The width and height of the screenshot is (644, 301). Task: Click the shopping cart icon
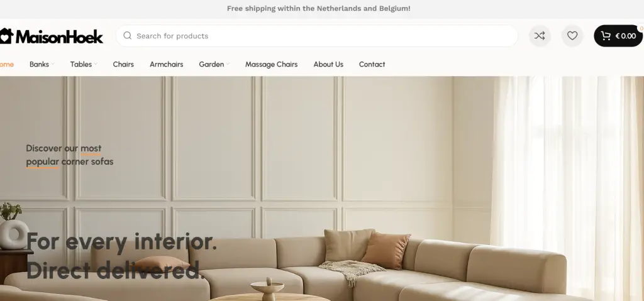606,36
